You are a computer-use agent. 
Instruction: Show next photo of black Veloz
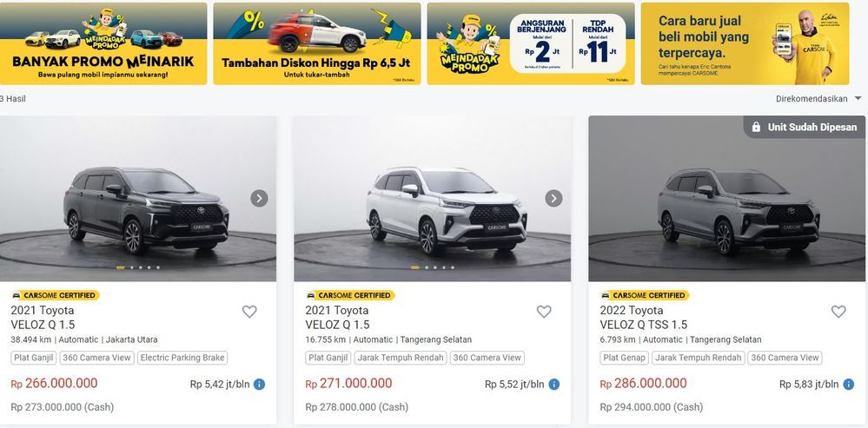coord(259,198)
